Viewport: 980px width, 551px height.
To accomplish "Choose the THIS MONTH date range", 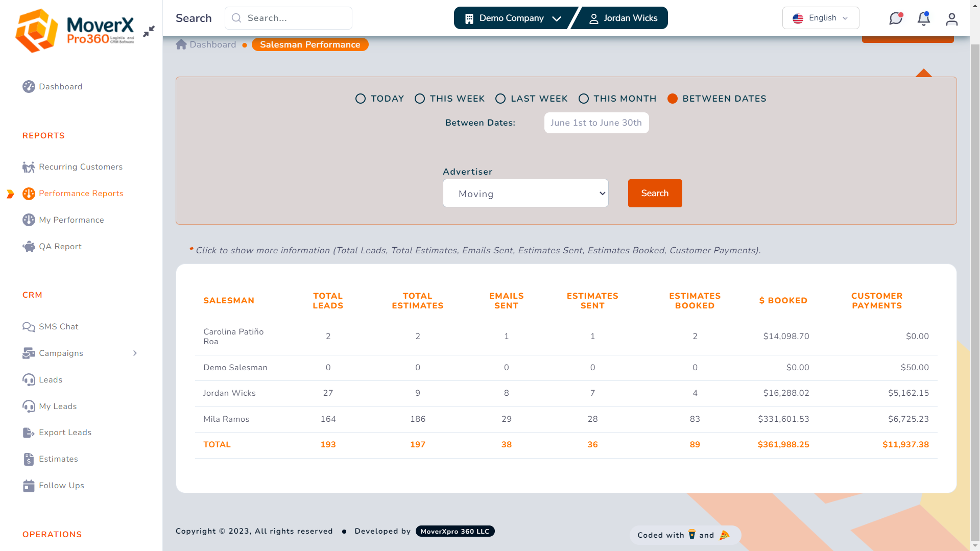I will 584,99.
